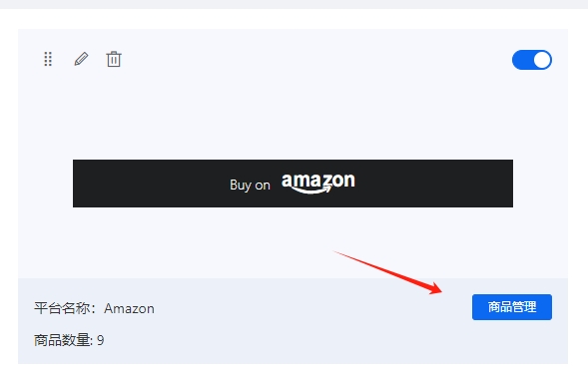Edit the Amazon platform with pencil icon
Image resolution: width=588 pixels, height=383 pixels.
coord(81,59)
